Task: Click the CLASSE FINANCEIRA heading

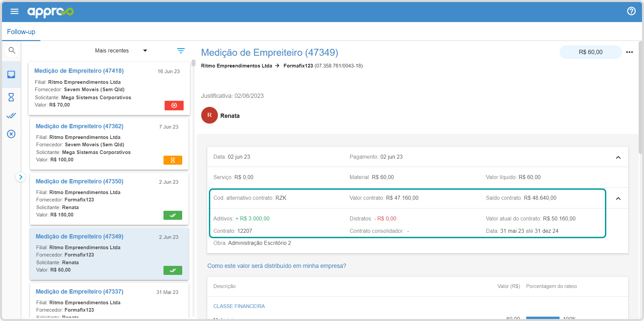Action: point(239,306)
